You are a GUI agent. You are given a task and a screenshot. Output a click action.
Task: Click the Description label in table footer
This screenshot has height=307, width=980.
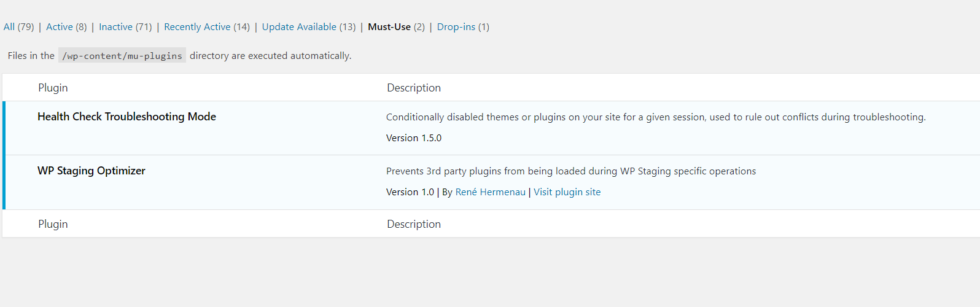[414, 224]
